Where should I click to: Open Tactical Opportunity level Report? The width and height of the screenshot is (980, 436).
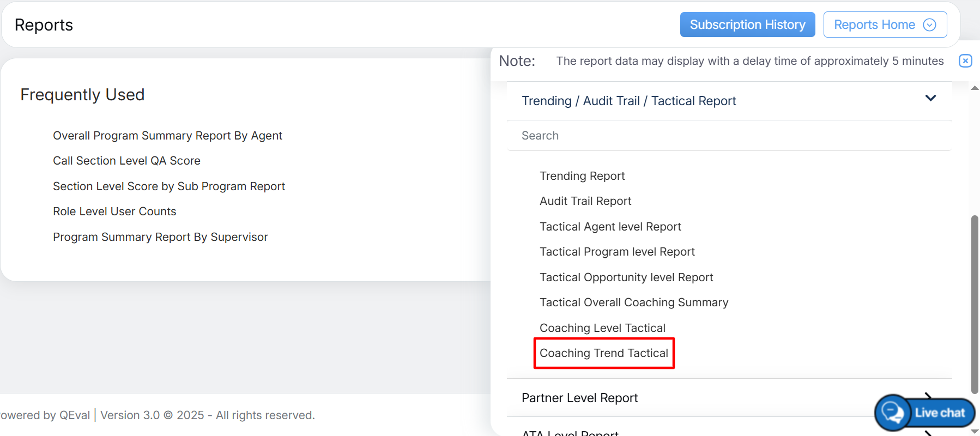626,277
